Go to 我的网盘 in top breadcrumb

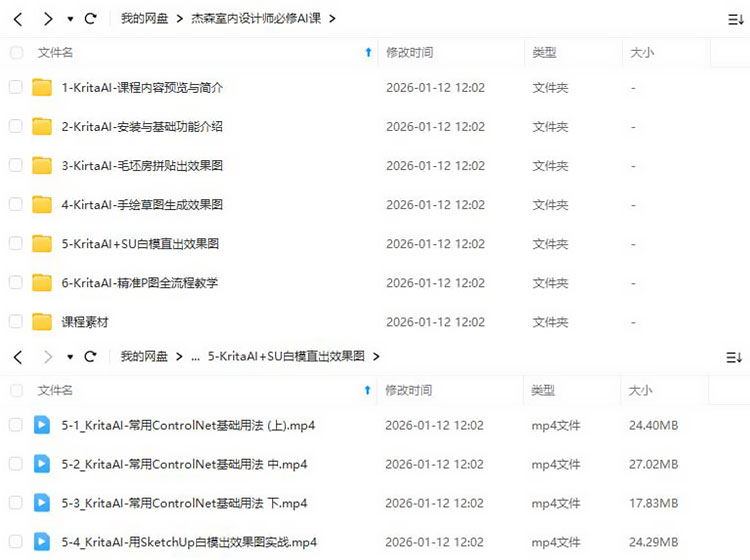click(x=145, y=18)
